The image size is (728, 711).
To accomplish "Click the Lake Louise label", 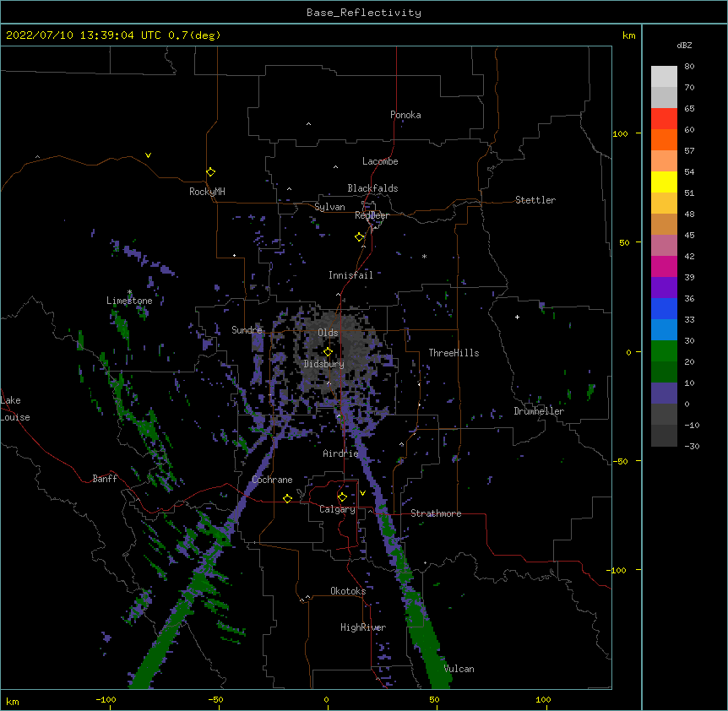I will [15, 409].
